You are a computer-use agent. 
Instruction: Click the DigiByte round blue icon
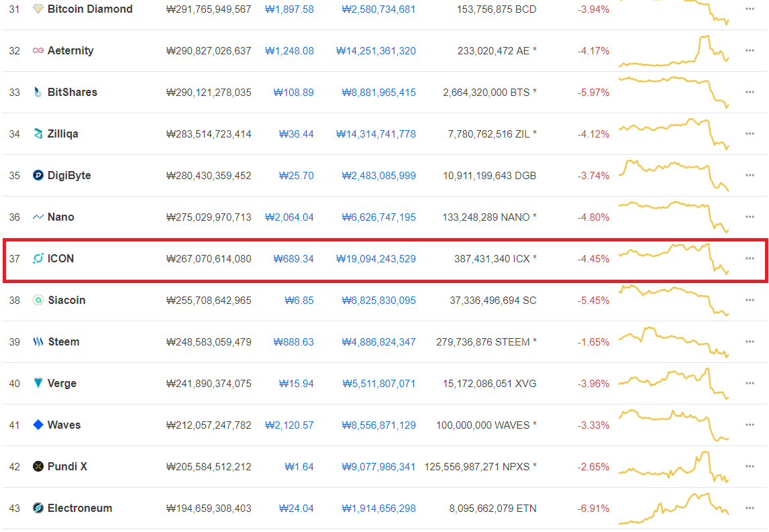point(38,175)
